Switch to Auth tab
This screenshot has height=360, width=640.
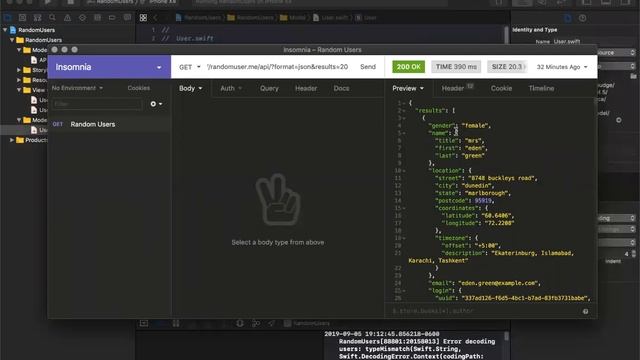231,89
